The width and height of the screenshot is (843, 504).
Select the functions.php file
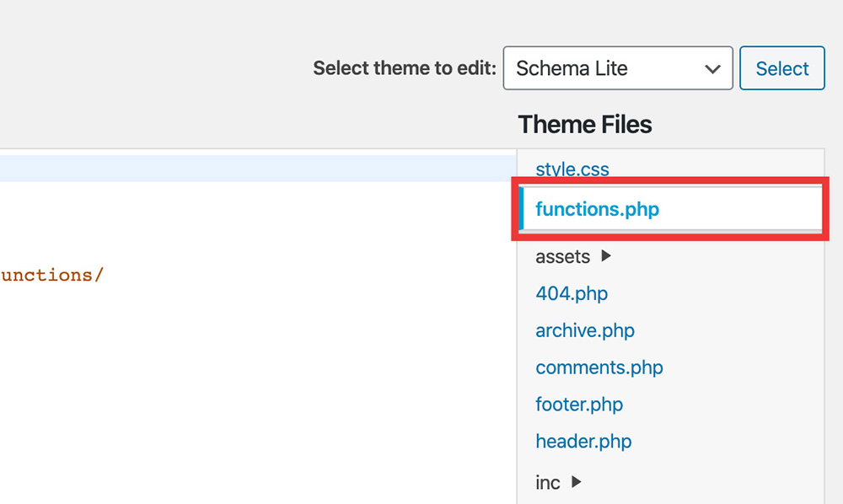(597, 209)
